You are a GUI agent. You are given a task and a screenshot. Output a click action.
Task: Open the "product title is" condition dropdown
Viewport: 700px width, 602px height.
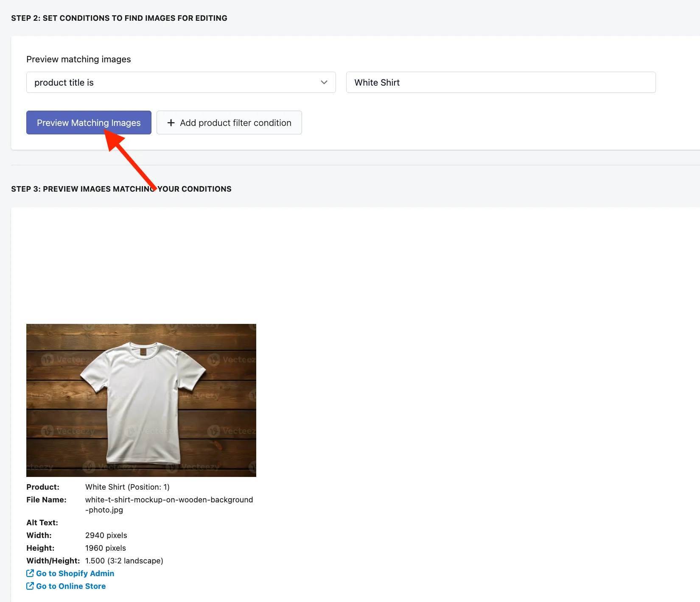(181, 82)
